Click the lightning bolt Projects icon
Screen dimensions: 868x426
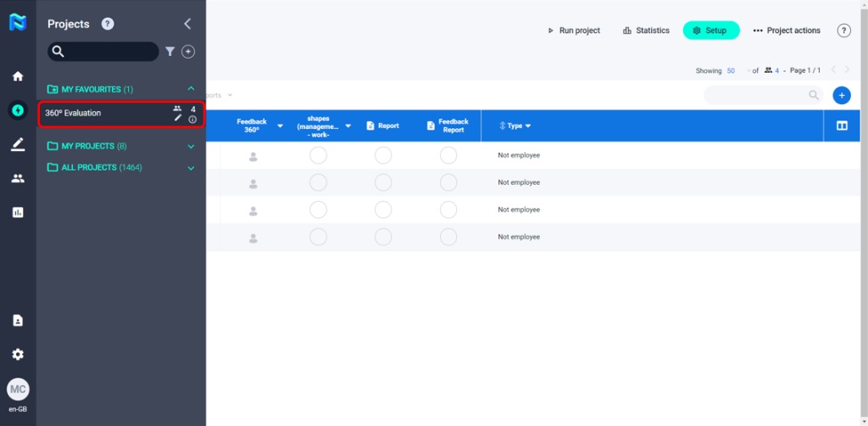pos(18,109)
